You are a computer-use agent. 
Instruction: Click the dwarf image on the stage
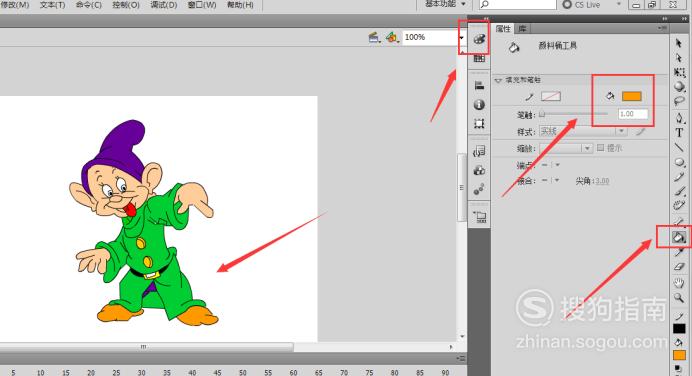coord(143,223)
